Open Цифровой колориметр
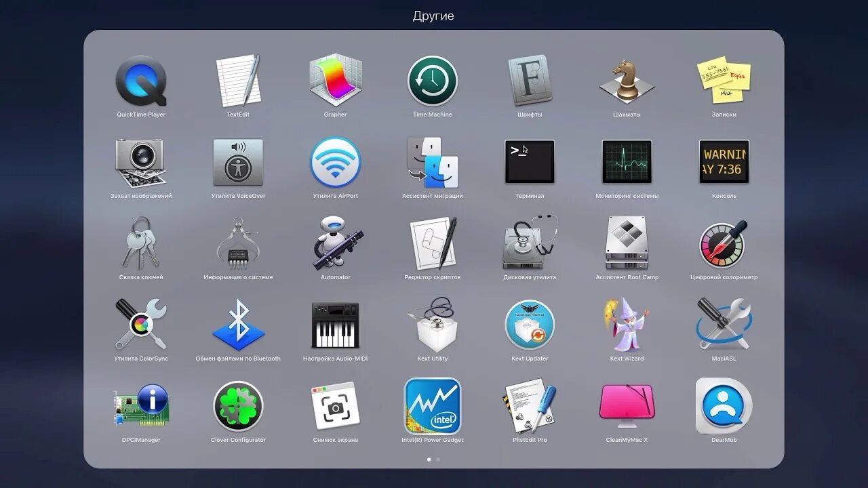The image size is (868, 488). (724, 243)
